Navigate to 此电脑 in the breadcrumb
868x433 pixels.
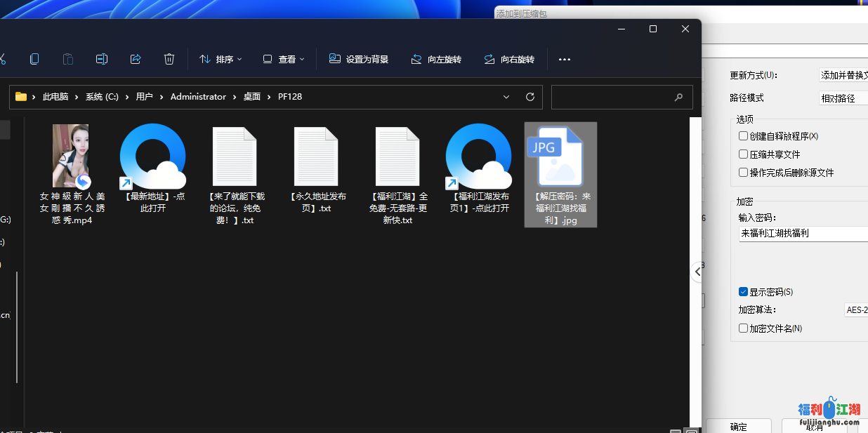(55, 97)
